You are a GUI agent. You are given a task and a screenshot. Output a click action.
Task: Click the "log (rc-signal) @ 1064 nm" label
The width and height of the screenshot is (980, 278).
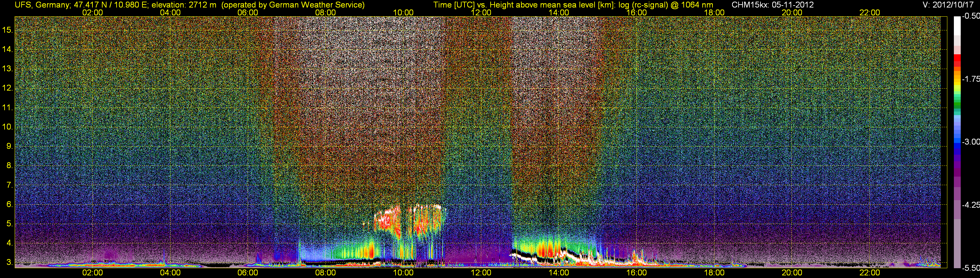tap(666, 5)
